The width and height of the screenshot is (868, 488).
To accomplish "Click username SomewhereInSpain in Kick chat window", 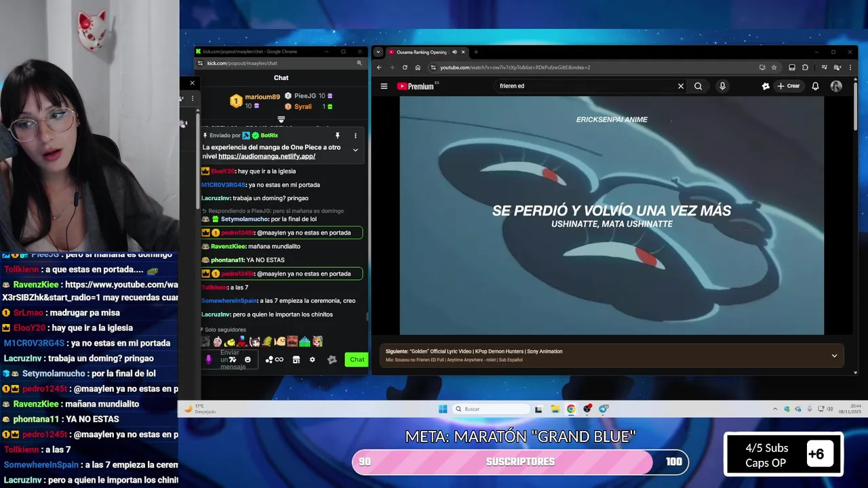I will tap(229, 301).
